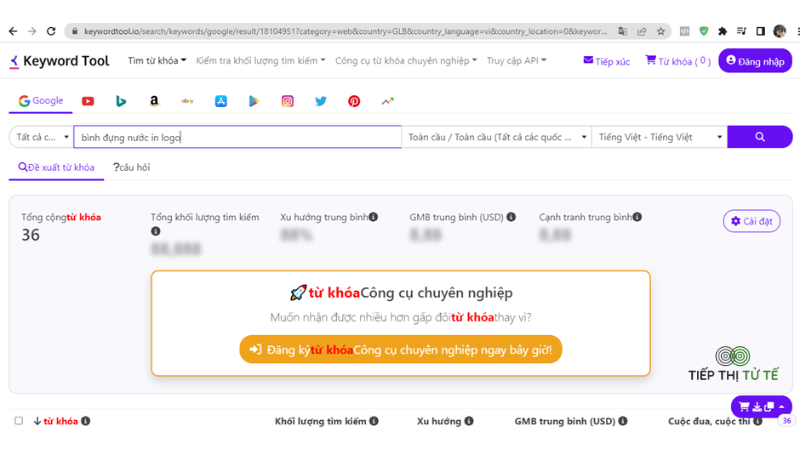Select the App Store icon
Viewport: 800px width, 450px height.
(221, 101)
